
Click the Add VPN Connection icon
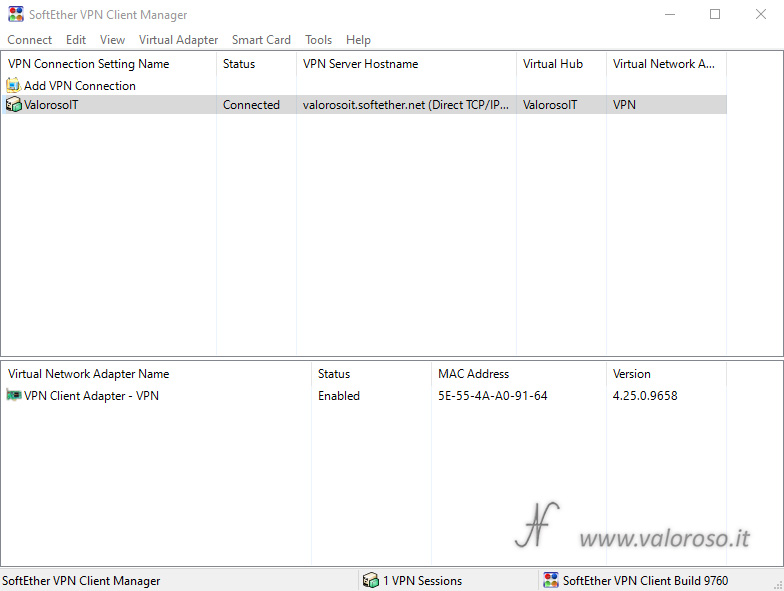(14, 86)
